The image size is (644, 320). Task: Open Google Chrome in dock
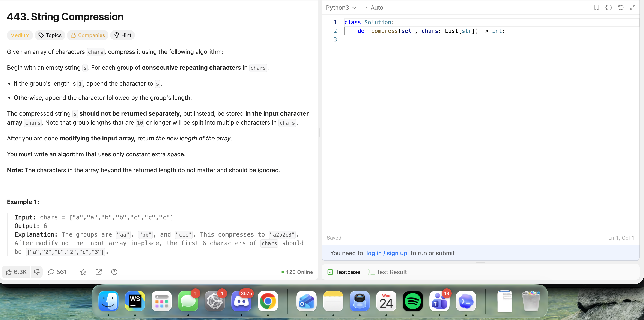coord(268,301)
